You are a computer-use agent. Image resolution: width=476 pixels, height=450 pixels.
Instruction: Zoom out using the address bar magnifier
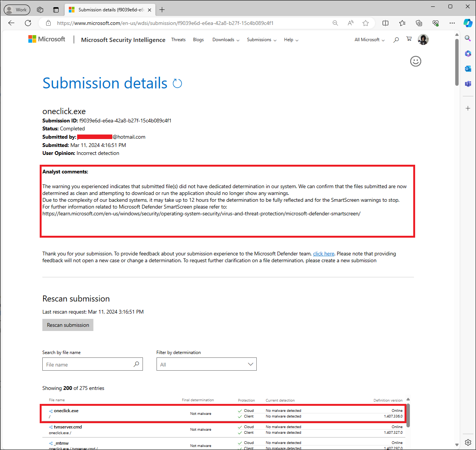(335, 23)
